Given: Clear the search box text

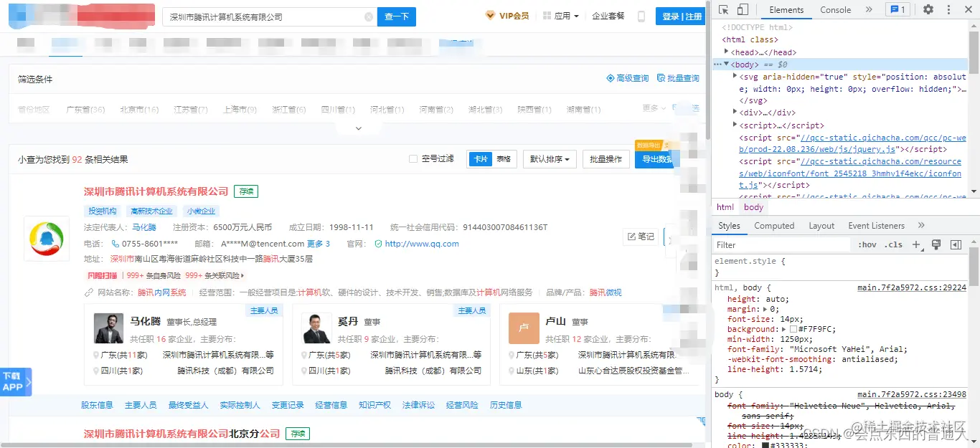Looking at the screenshot, I should tap(369, 16).
